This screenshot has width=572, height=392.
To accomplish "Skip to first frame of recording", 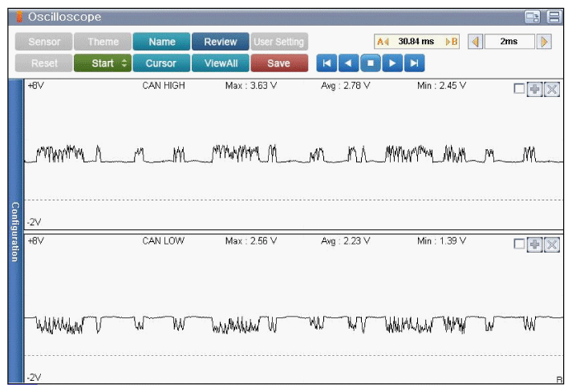I will 327,63.
